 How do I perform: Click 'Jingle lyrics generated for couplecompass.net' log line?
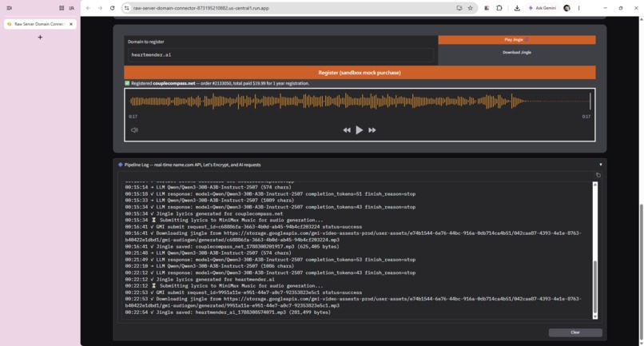coord(204,213)
